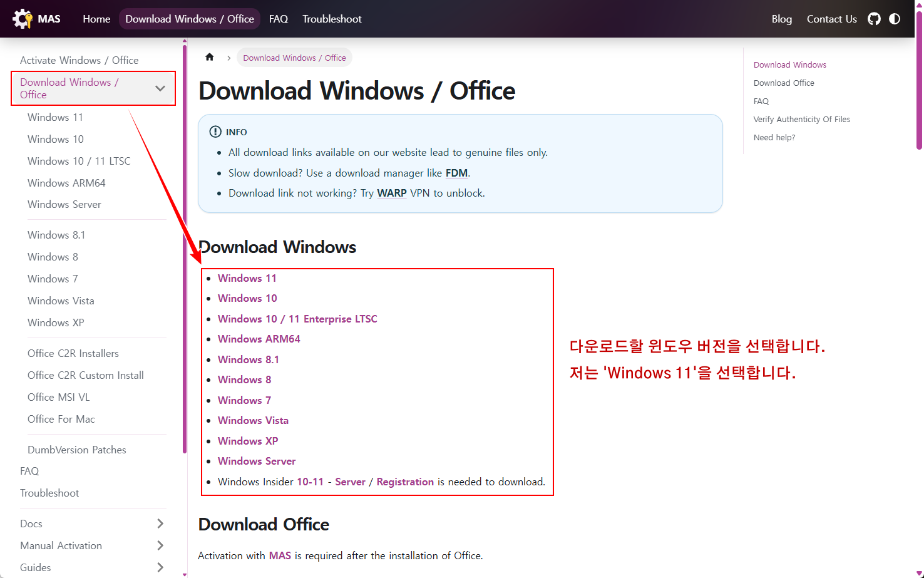
Task: Jump to Verify Authenticity Of Files section
Action: 802,119
